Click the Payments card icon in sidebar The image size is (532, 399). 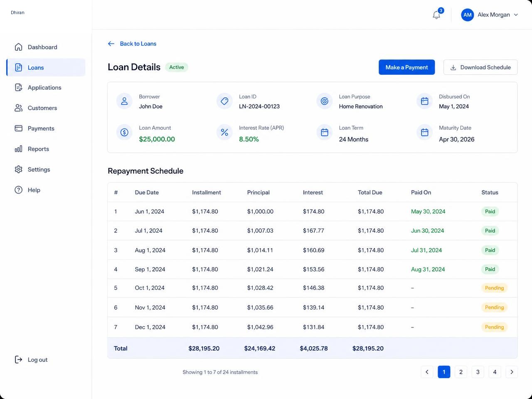pos(18,128)
